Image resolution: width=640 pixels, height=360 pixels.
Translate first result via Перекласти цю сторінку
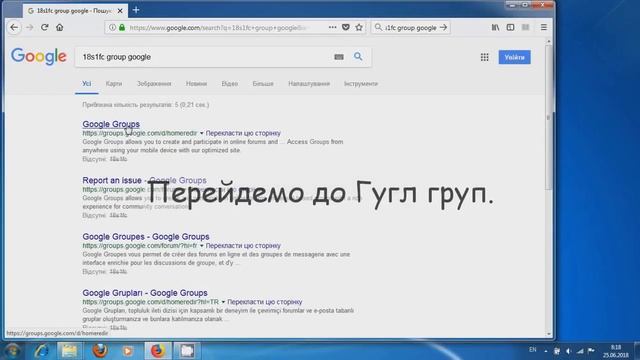coord(243,133)
